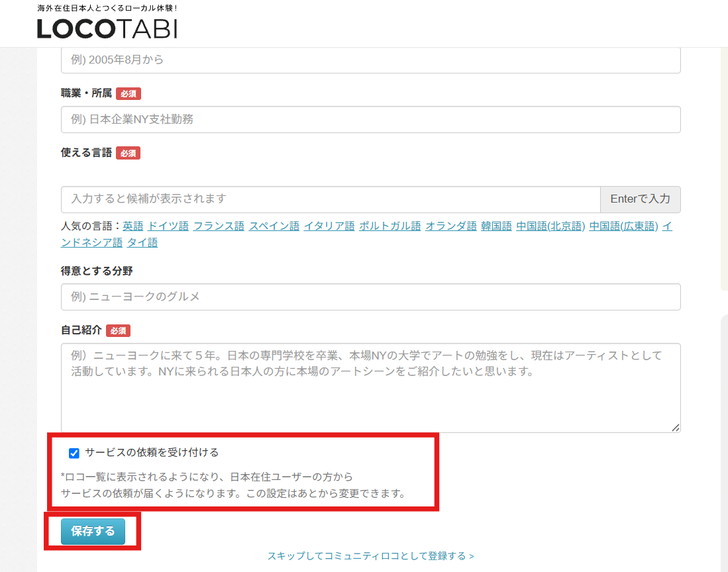Click the LOCOTABI logo
Image resolution: width=728 pixels, height=572 pixels.
tap(107, 28)
